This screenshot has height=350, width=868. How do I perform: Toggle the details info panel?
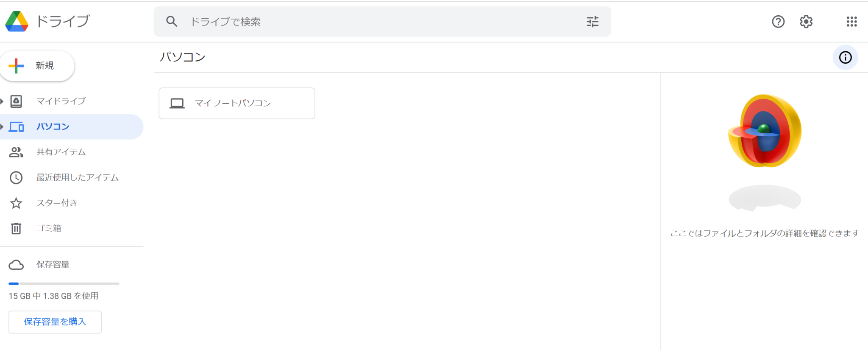click(845, 58)
